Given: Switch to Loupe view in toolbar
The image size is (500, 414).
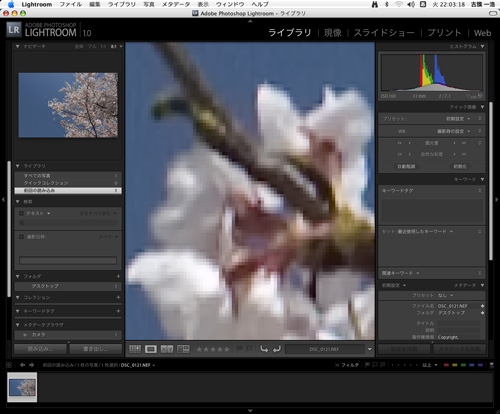Looking at the screenshot, I should coord(151,349).
